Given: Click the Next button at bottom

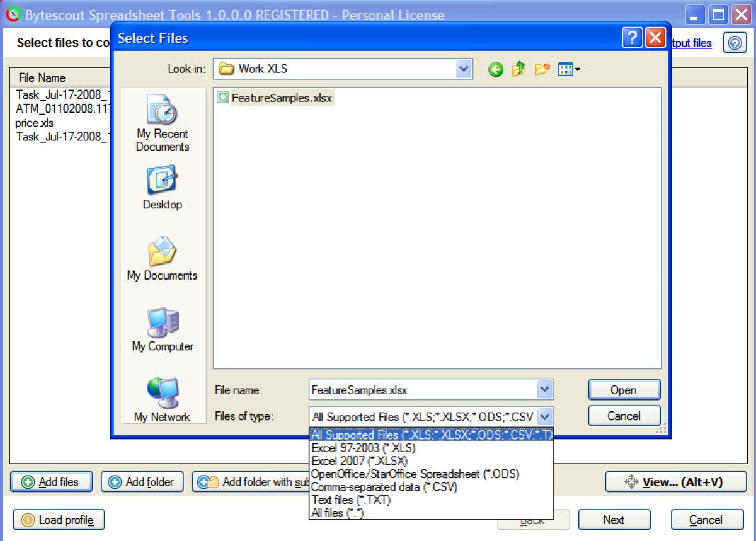Looking at the screenshot, I should pos(614,520).
